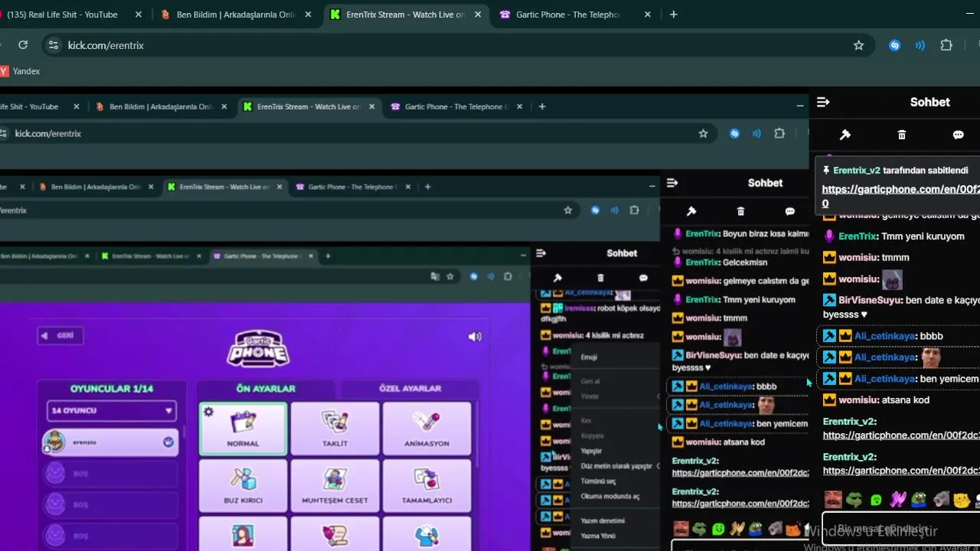Pick the first emote in the rightmost chat's emote row
The image size is (980, 551).
tap(833, 500)
